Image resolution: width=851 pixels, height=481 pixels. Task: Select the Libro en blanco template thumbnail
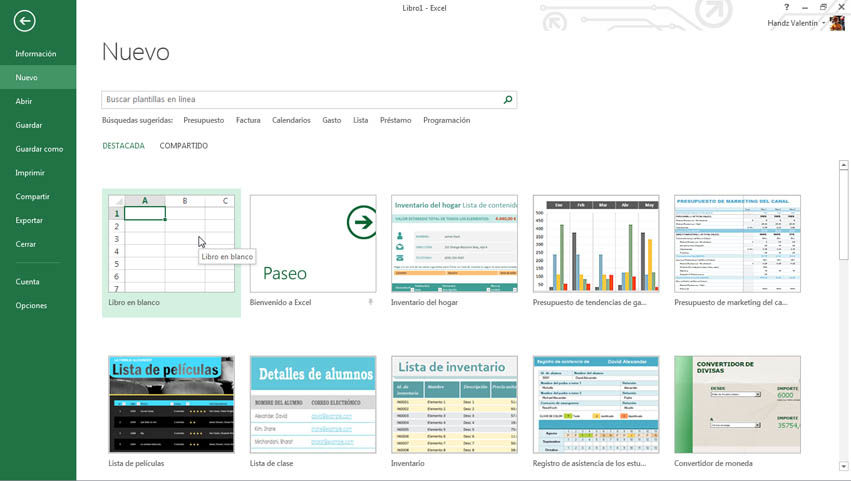(172, 244)
